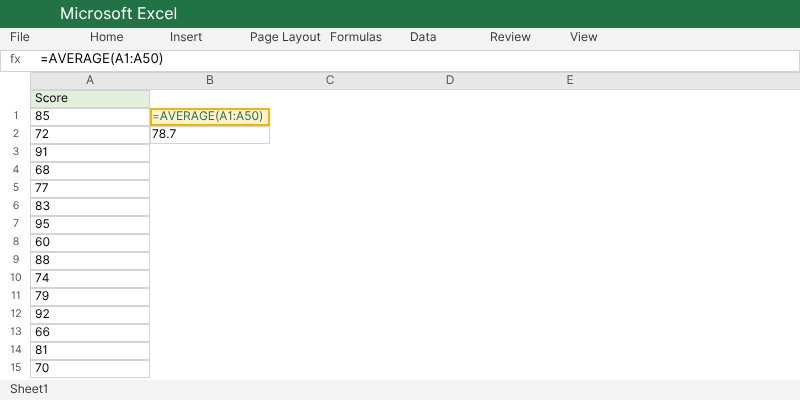The height and width of the screenshot is (400, 800).
Task: Select the cell with score 68
Action: click(x=90, y=171)
